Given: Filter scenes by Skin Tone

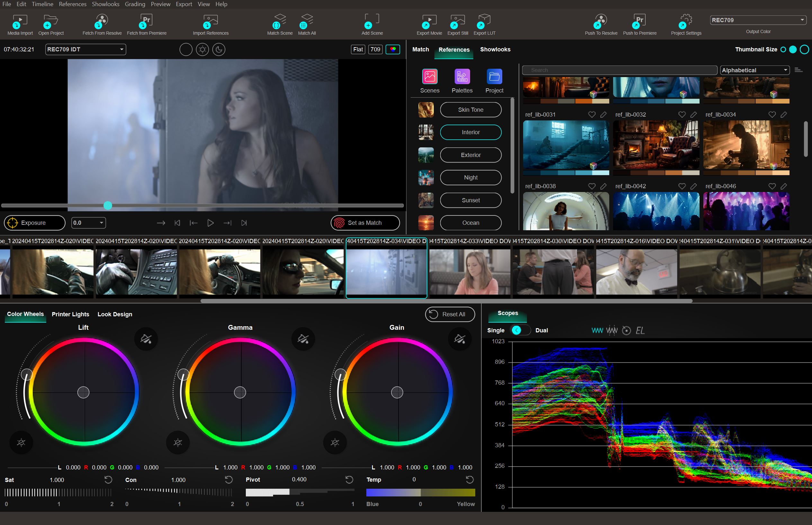Looking at the screenshot, I should coord(470,110).
